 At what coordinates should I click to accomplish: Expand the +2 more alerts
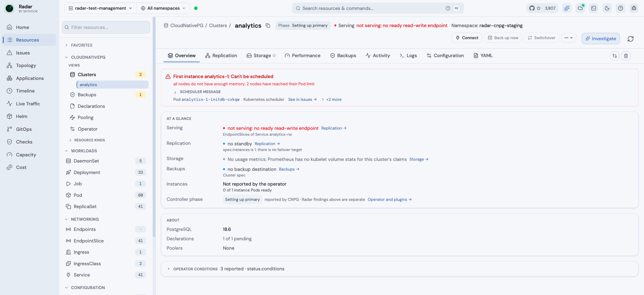tap(332, 100)
